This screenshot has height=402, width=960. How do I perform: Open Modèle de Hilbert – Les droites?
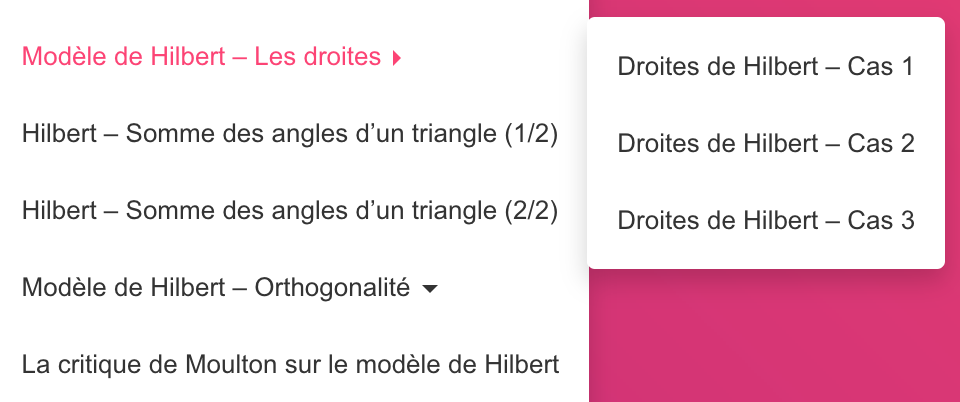tap(211, 58)
